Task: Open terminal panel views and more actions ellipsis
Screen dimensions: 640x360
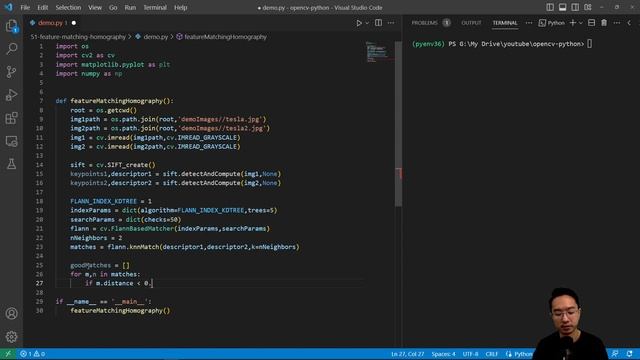Action: pyautogui.click(x=617, y=23)
